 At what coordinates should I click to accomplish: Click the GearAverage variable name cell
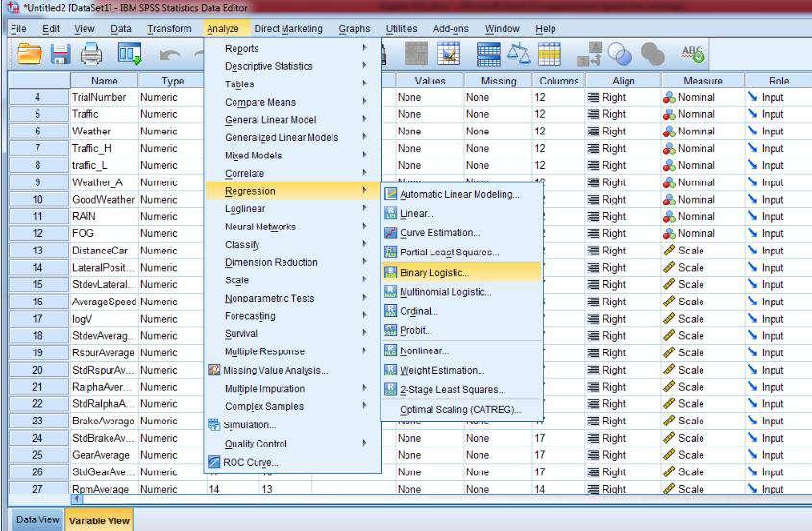point(104,455)
